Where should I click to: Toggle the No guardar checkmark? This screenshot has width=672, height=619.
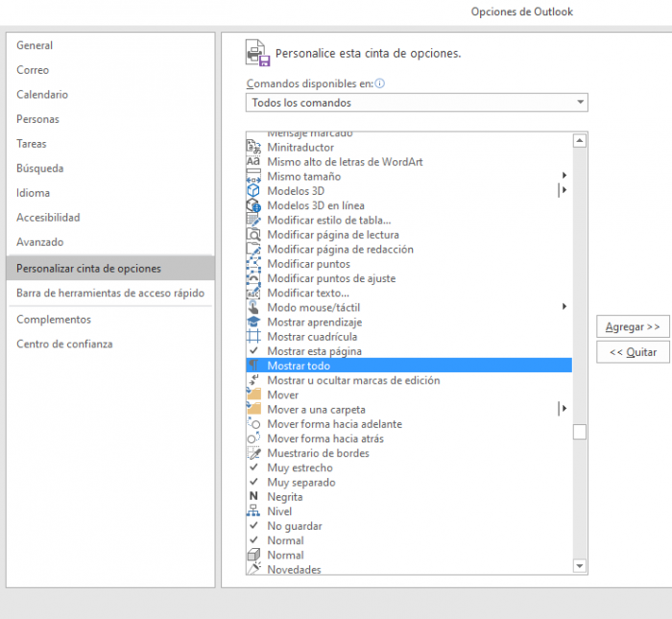253,525
